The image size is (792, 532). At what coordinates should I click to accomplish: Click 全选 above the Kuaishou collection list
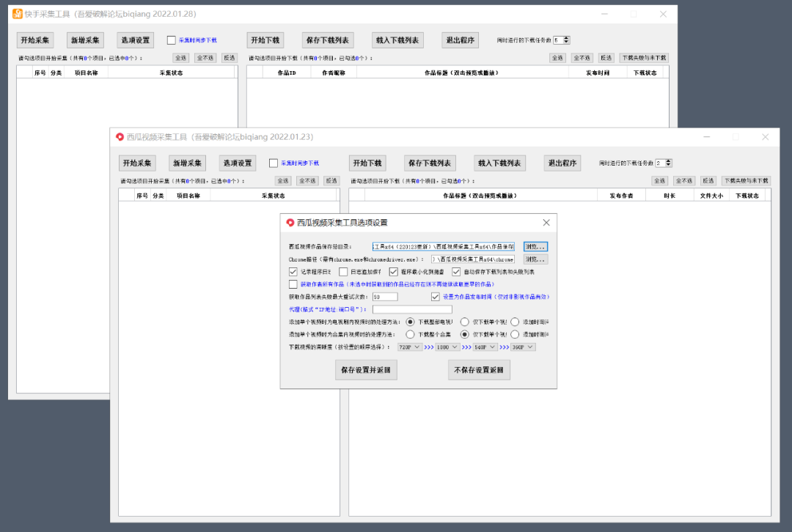(x=181, y=58)
